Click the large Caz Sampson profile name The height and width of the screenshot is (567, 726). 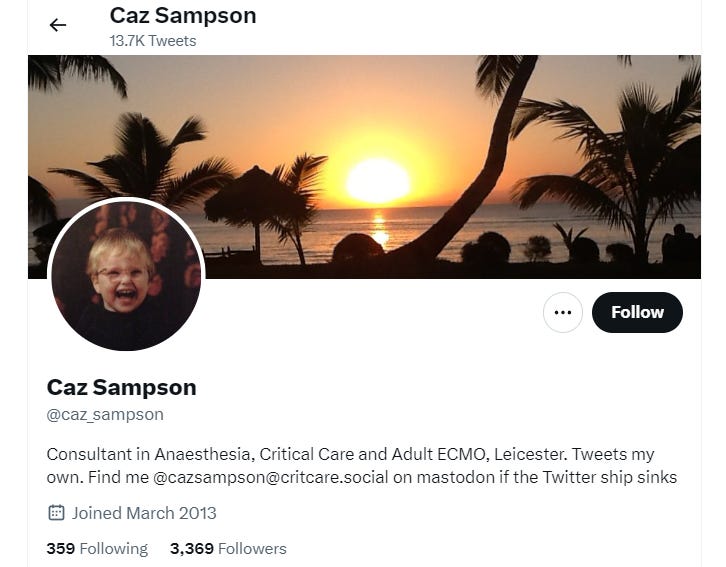tap(121, 387)
